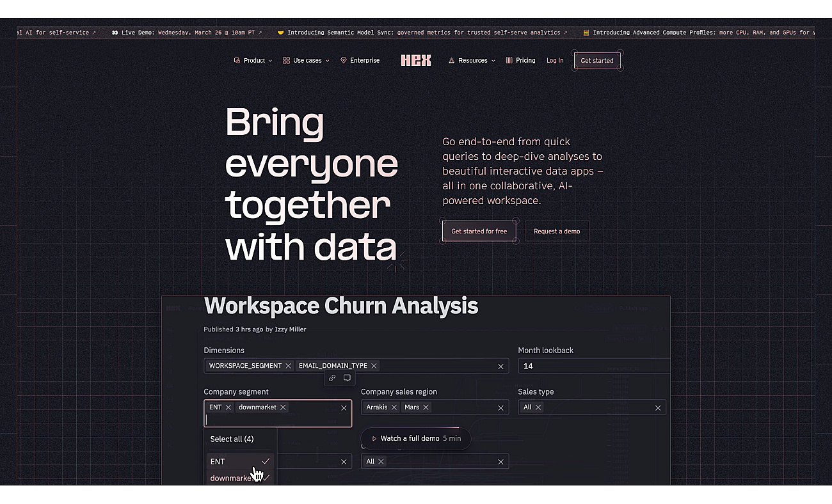Remove the Arrakis region tag
This screenshot has height=504, width=832.
pyautogui.click(x=394, y=407)
